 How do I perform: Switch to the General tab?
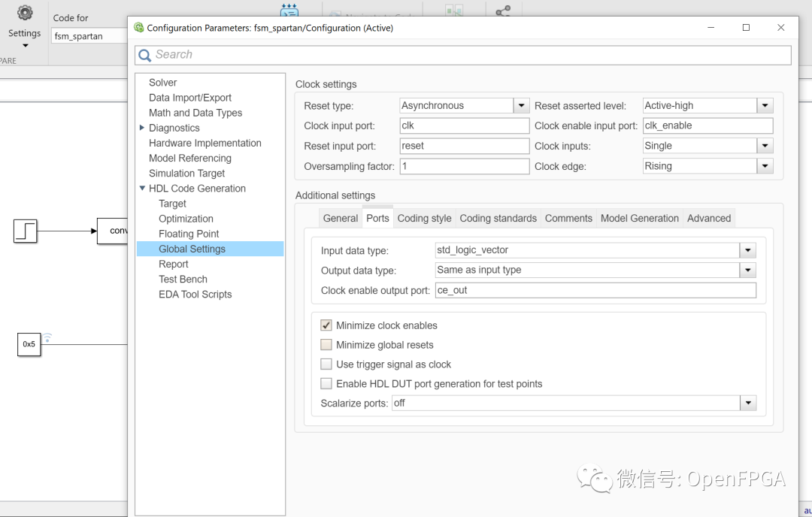click(341, 219)
